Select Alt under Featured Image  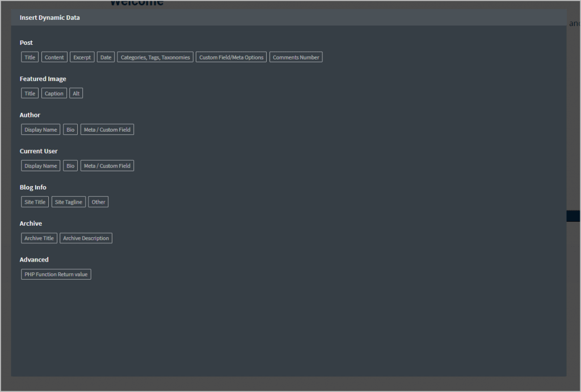pyautogui.click(x=75, y=93)
